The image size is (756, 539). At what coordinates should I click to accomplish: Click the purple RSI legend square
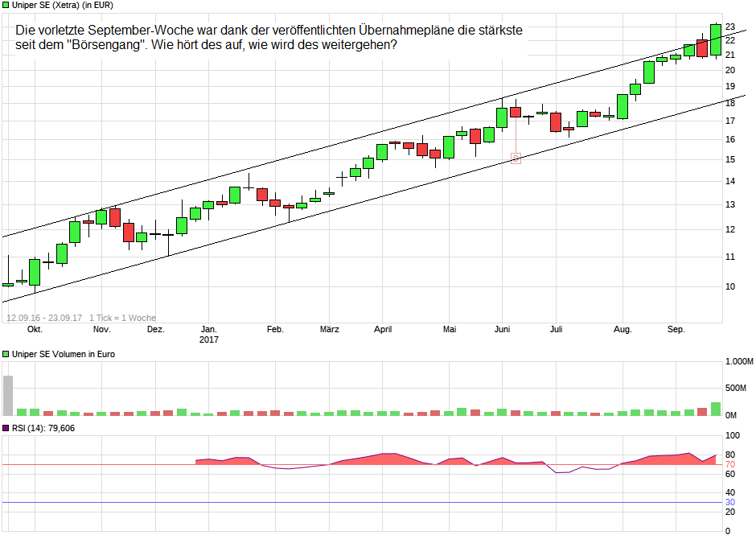(6, 428)
